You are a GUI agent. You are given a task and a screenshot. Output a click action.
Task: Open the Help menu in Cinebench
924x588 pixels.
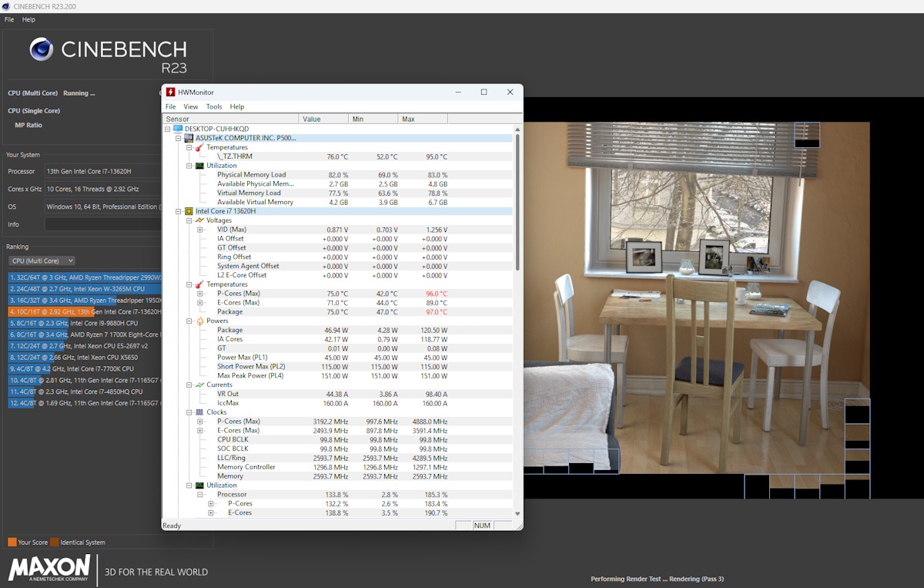pos(28,19)
